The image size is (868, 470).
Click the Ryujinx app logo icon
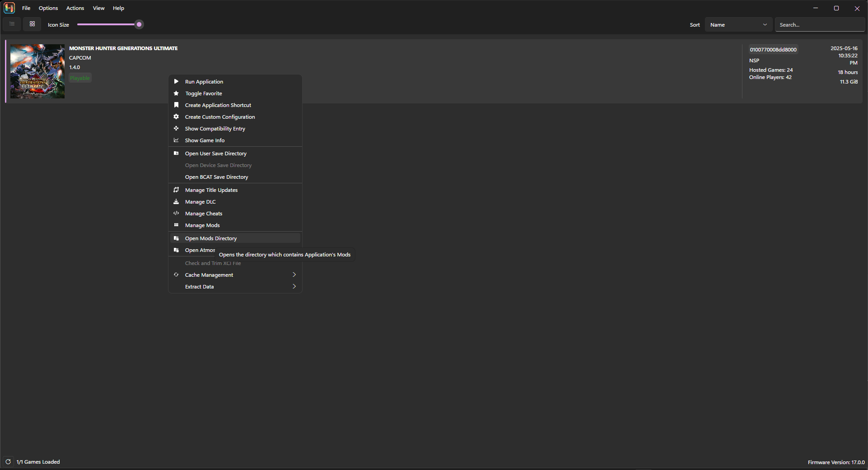pos(9,8)
